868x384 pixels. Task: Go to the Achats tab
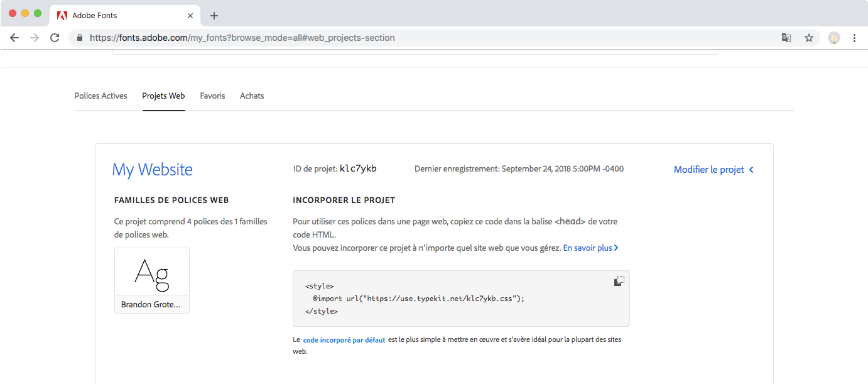252,96
